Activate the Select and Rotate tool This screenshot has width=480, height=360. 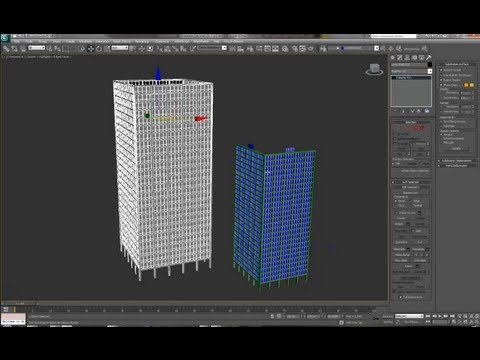pos(99,49)
